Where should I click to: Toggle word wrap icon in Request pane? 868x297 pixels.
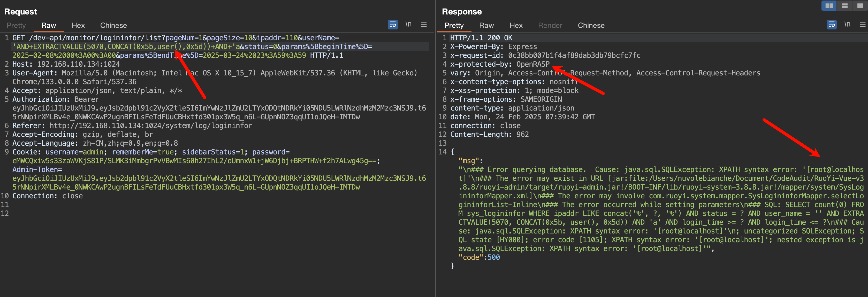click(393, 25)
